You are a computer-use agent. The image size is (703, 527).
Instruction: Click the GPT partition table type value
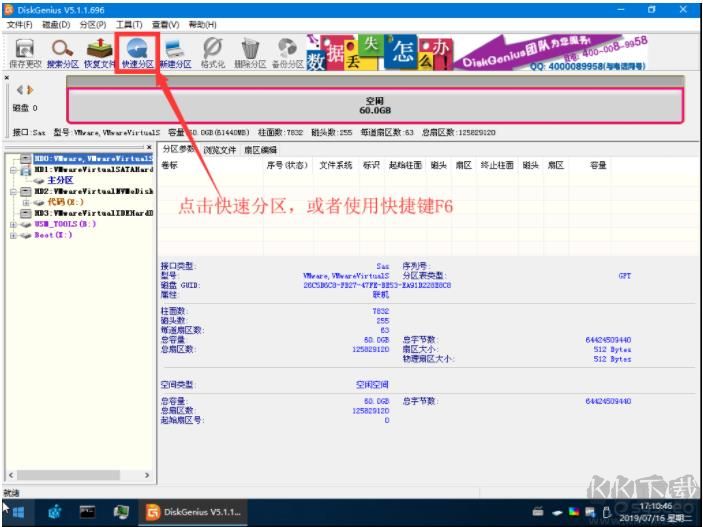625,276
